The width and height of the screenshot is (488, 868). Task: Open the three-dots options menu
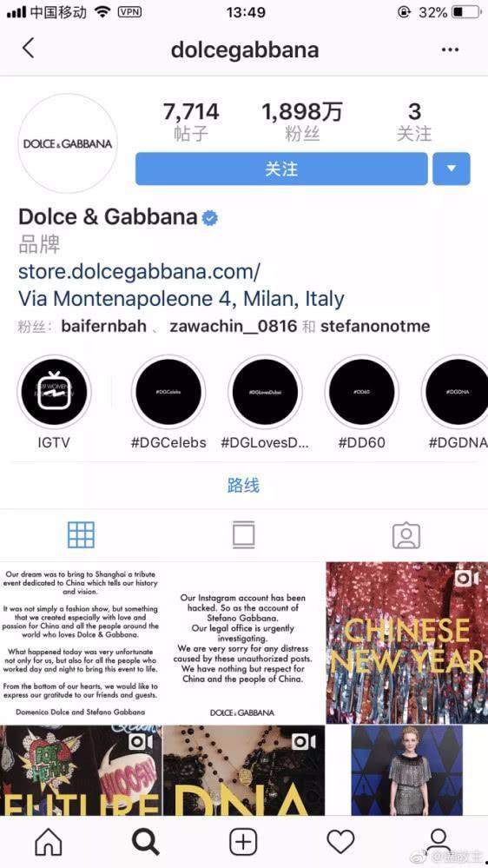450,50
